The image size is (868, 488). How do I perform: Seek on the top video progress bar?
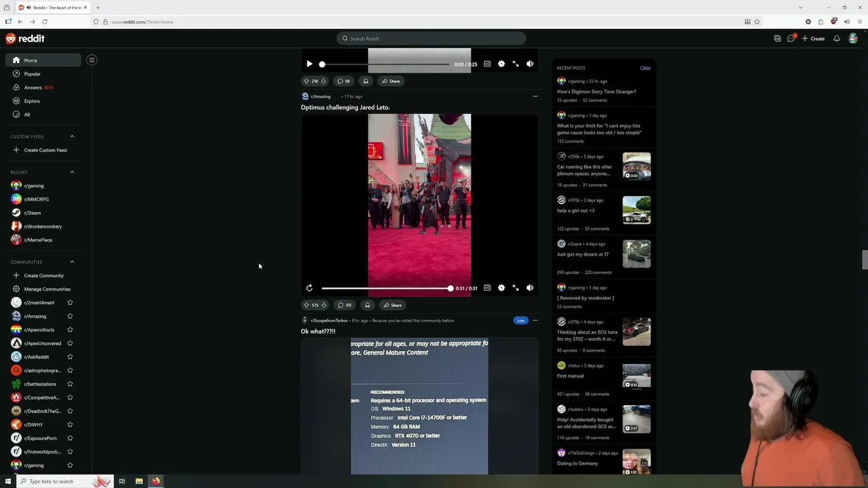point(385,64)
